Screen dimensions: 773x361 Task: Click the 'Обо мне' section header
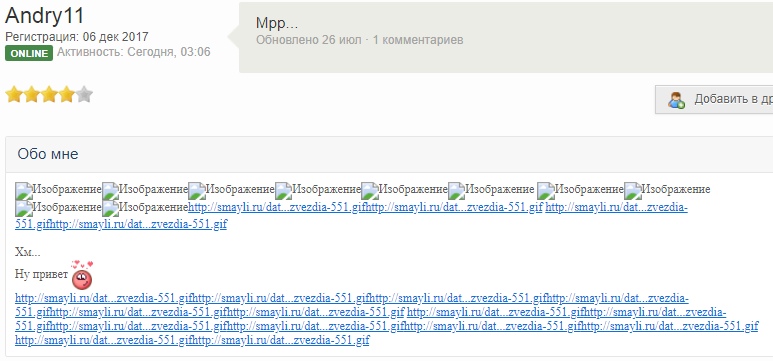48,154
